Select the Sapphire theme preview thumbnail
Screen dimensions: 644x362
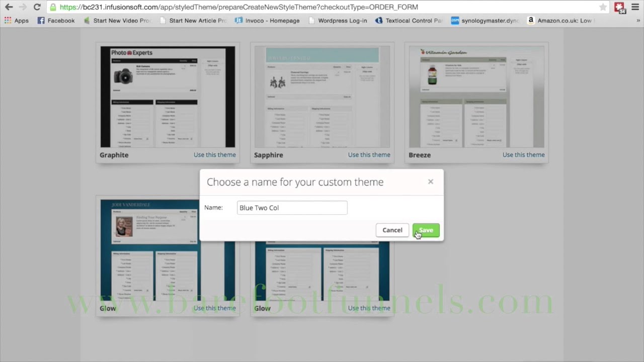click(x=322, y=97)
